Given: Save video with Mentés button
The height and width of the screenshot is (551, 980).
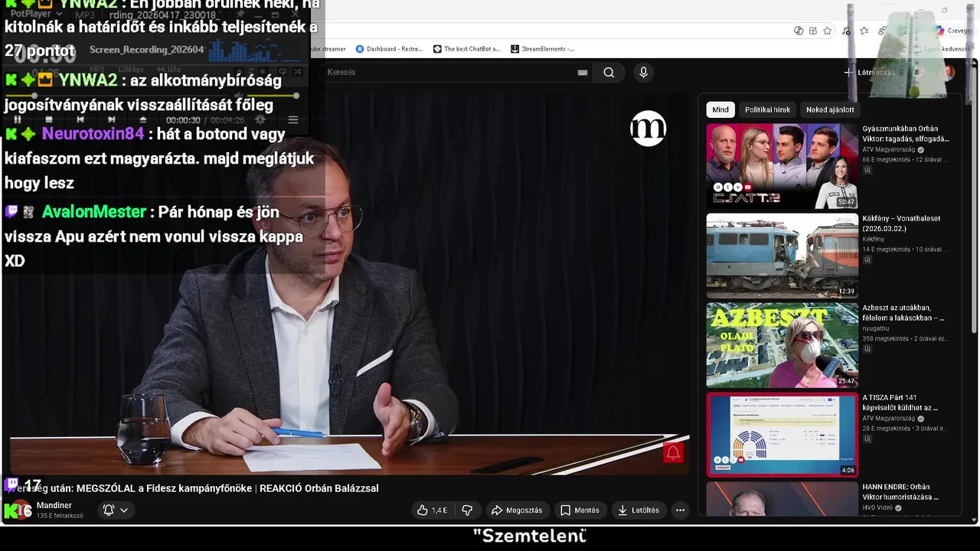Looking at the screenshot, I should (x=580, y=510).
